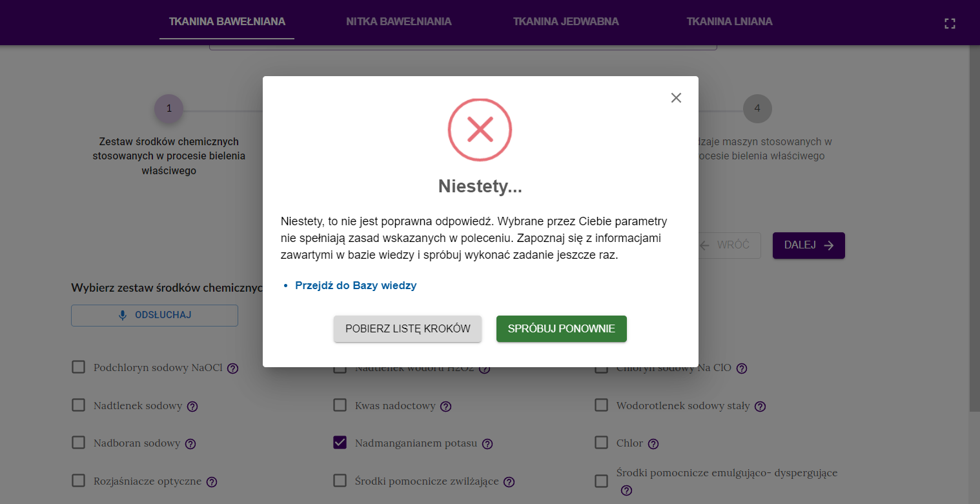Click help icon for Rozjaśniacze optyczne
This screenshot has height=504, width=980.
[x=212, y=482]
